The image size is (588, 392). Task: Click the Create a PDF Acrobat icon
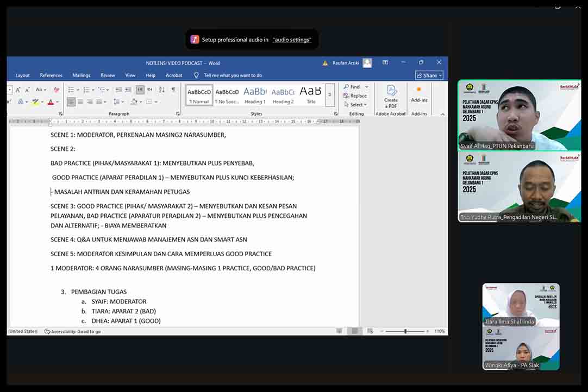click(391, 96)
